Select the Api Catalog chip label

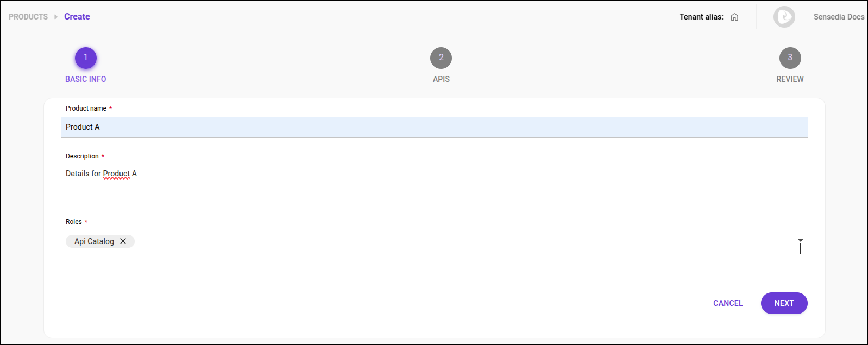pyautogui.click(x=94, y=241)
